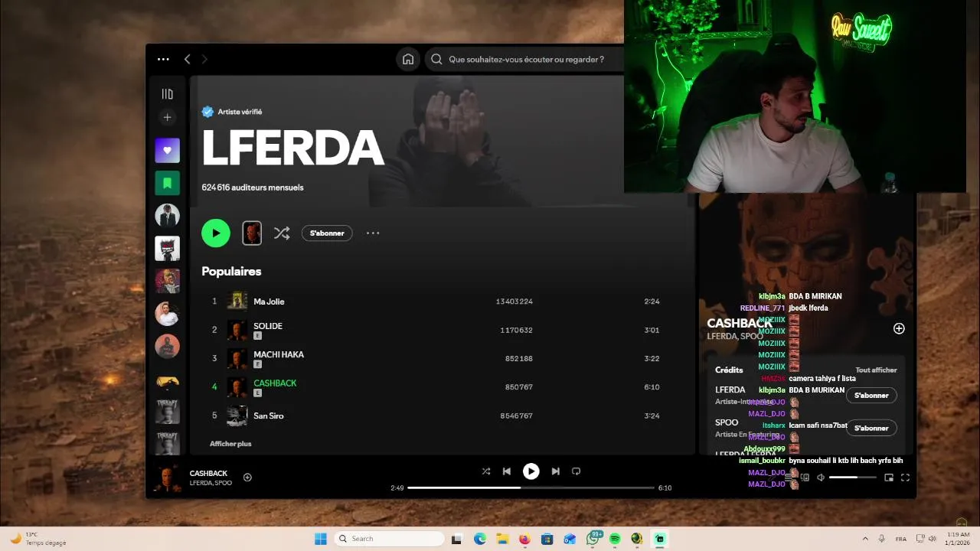Image resolution: width=980 pixels, height=551 pixels.
Task: Open the Liked Songs purple heart tile
Action: (167, 150)
